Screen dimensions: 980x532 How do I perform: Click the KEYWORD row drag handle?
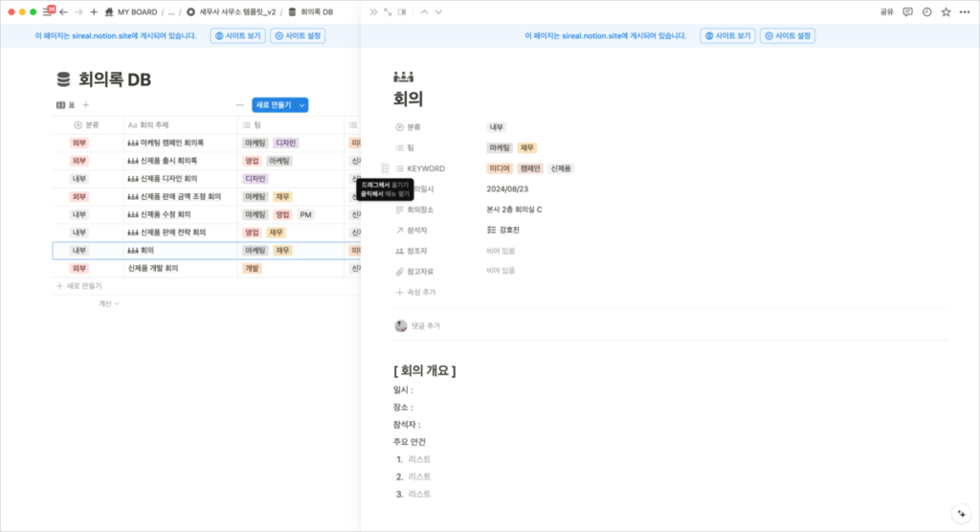385,168
